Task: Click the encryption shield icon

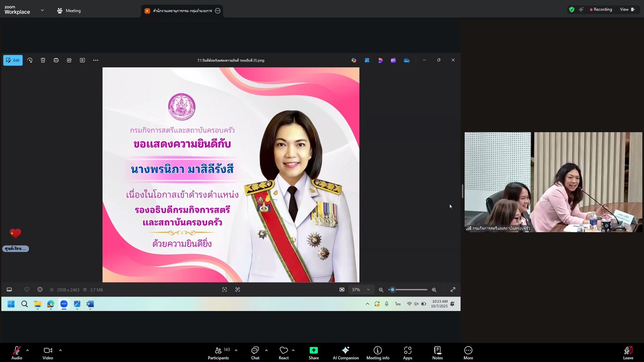Action: click(572, 9)
